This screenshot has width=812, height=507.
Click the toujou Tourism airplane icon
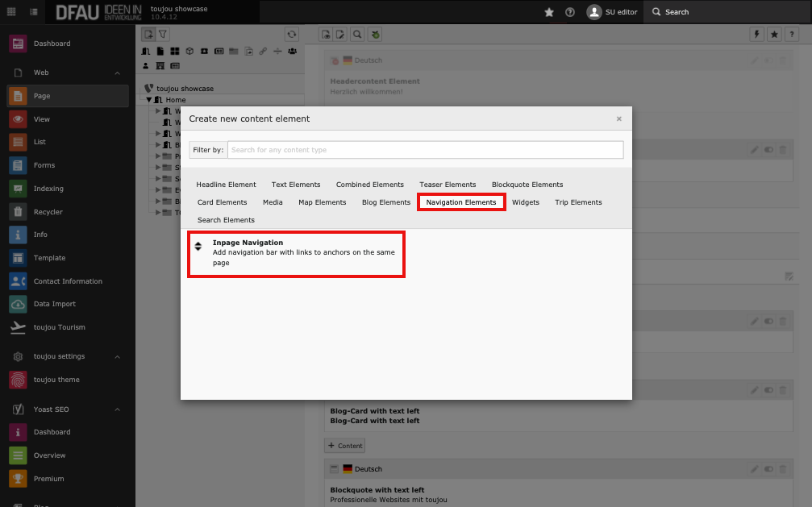pos(18,327)
